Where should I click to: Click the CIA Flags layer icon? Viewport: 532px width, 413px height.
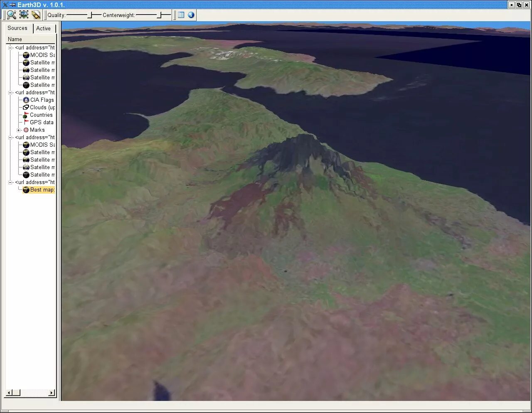(x=26, y=100)
